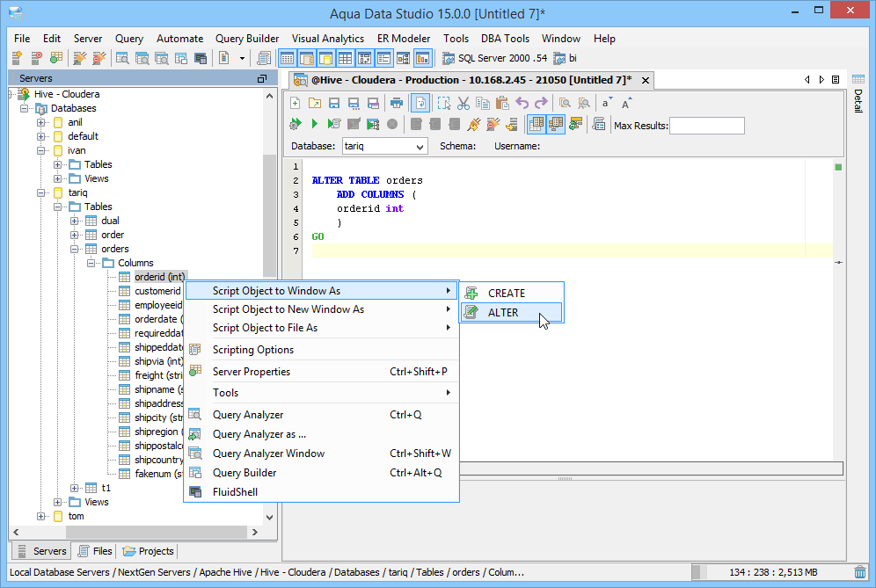Open Script Object to File As submenu
This screenshot has width=876, height=588.
(321, 328)
